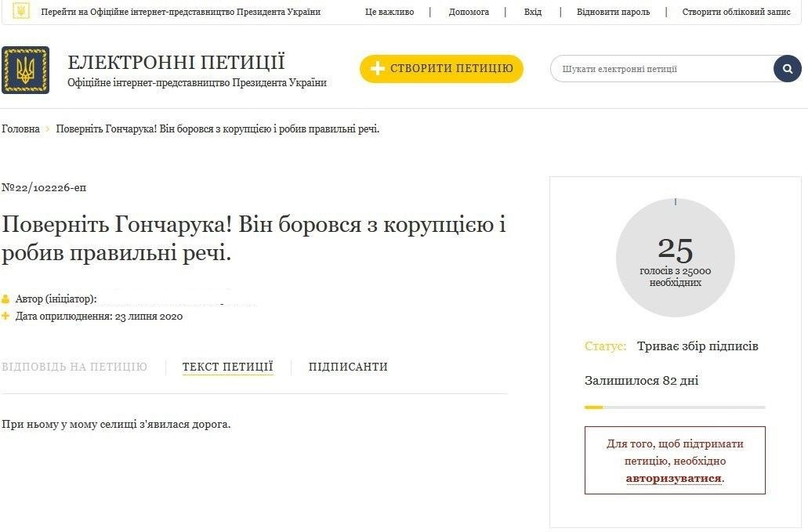Create a new petition with Створити петицію

point(441,68)
